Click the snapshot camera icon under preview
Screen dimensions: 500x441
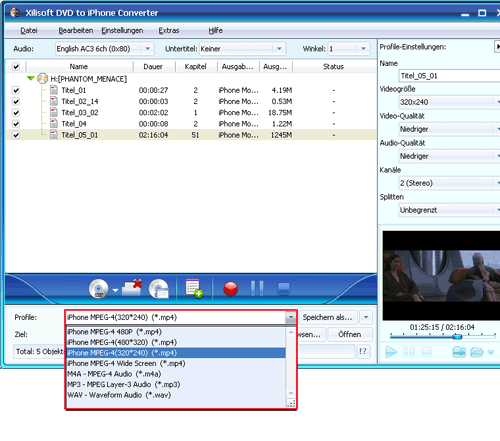tap(459, 352)
